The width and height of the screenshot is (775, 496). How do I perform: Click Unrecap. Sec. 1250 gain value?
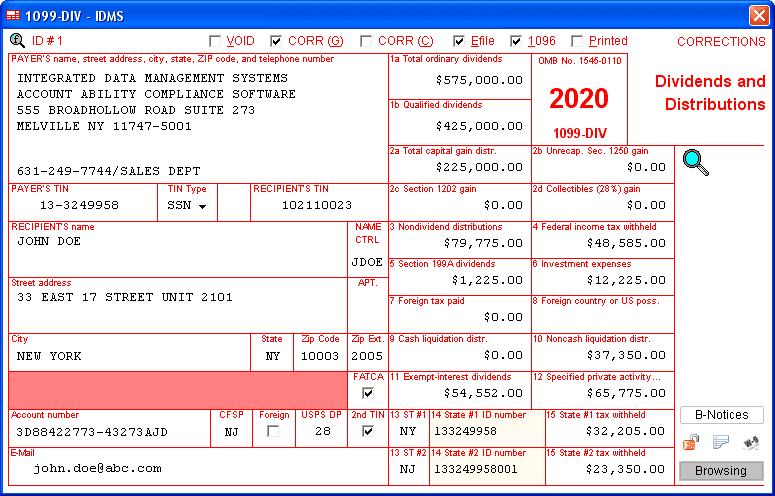click(603, 167)
